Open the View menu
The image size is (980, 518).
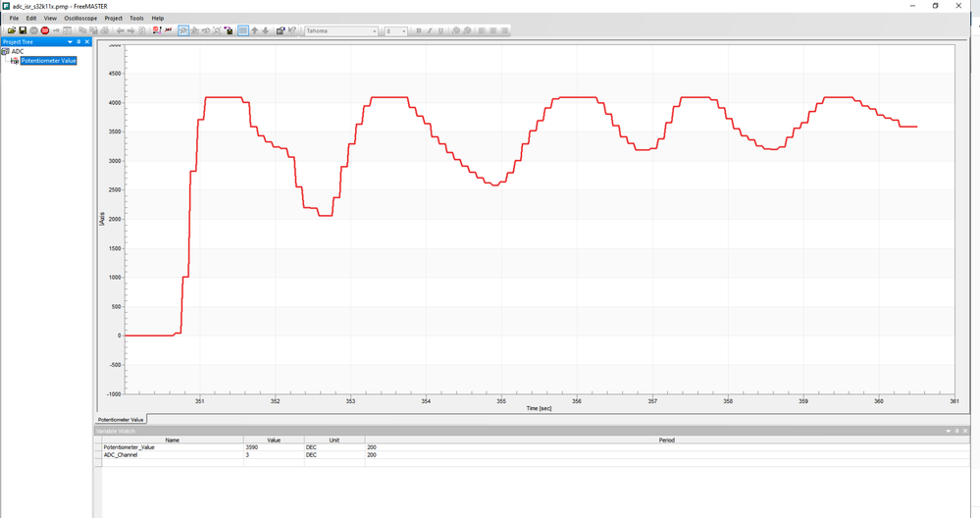coord(50,18)
